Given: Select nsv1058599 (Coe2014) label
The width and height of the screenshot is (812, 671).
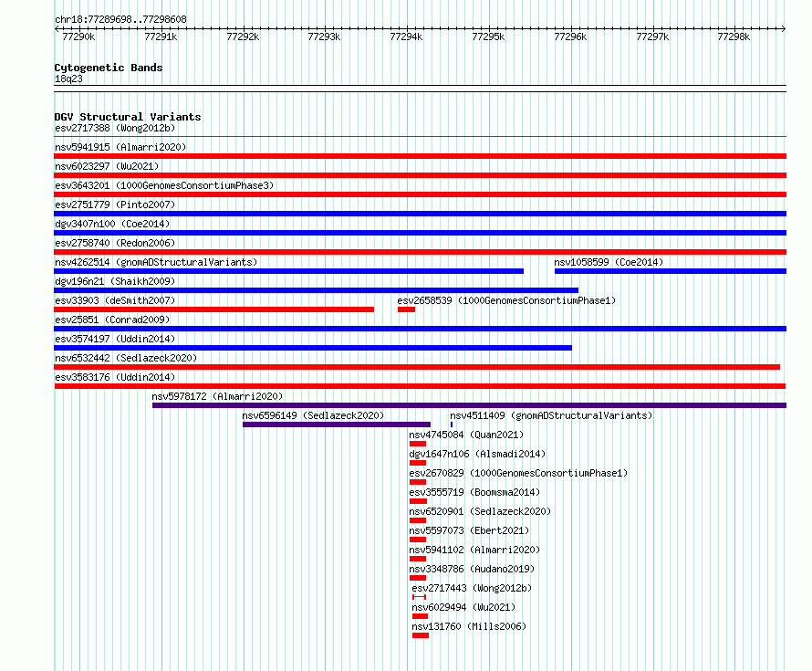Looking at the screenshot, I should [609, 262].
